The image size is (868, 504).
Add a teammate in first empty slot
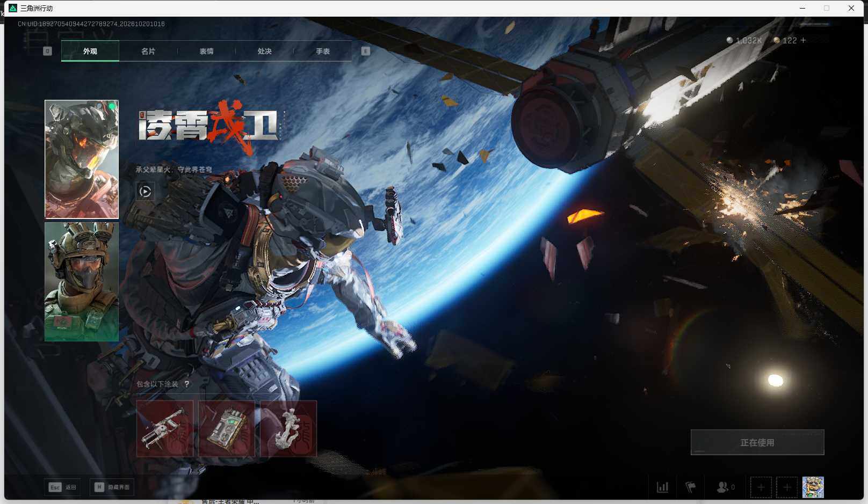(761, 487)
